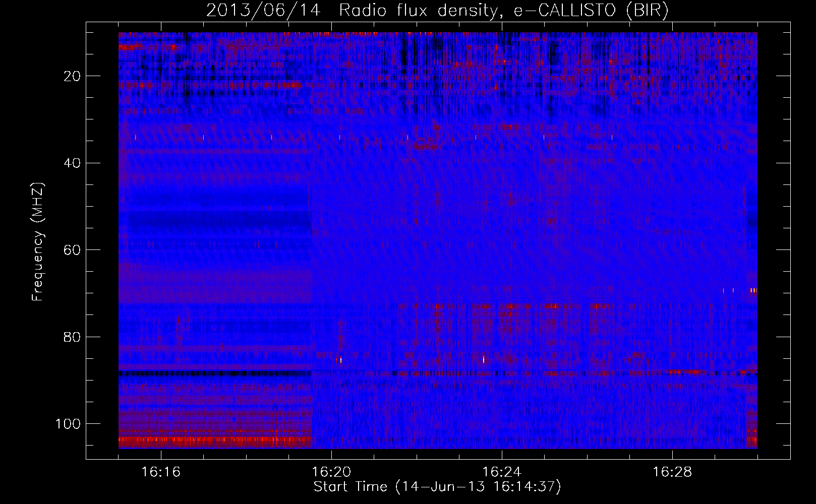This screenshot has height=504, width=816.
Task: Click the 16:16 time tick label
Action: pyautogui.click(x=161, y=472)
